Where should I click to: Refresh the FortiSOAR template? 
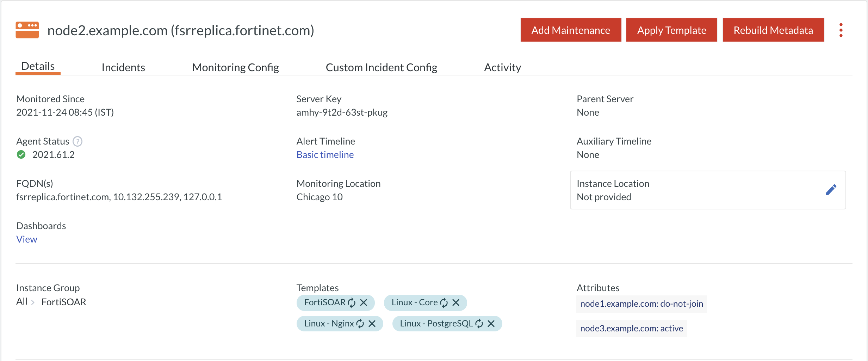351,302
